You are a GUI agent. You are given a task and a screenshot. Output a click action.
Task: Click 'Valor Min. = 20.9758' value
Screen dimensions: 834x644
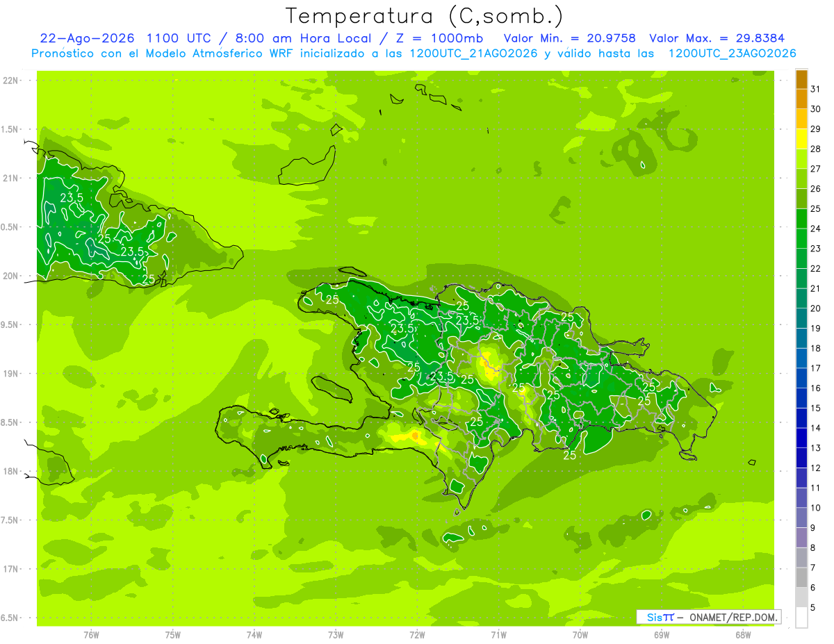coord(569,38)
